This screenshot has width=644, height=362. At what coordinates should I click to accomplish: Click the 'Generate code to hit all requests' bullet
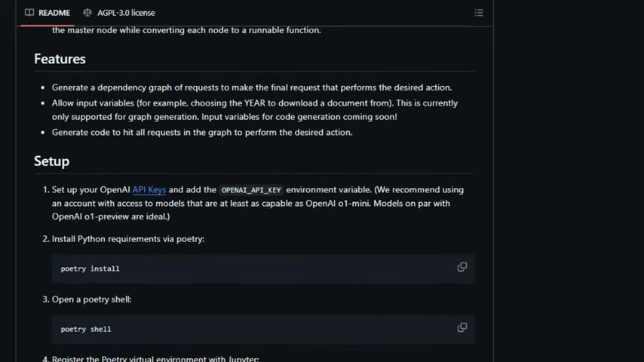pos(202,132)
